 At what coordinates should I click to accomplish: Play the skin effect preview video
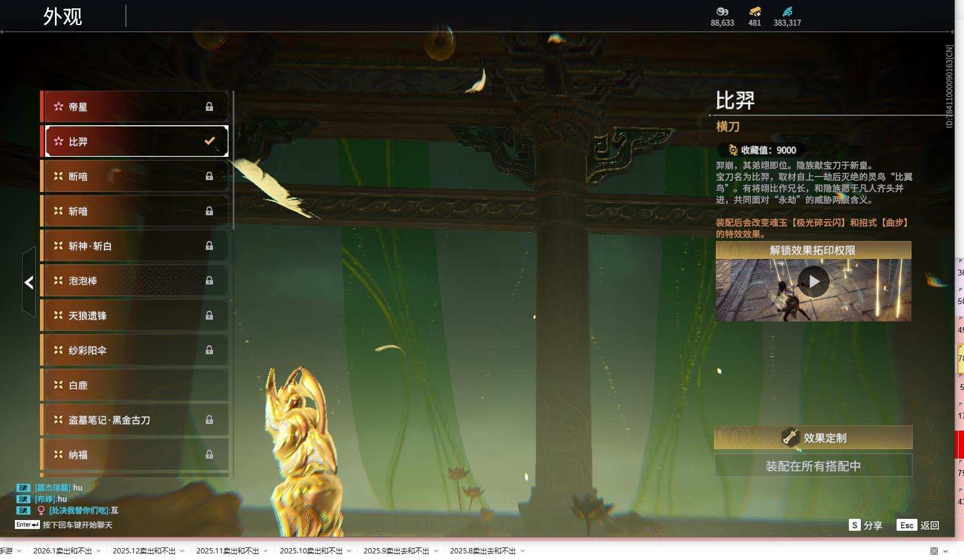tap(814, 281)
